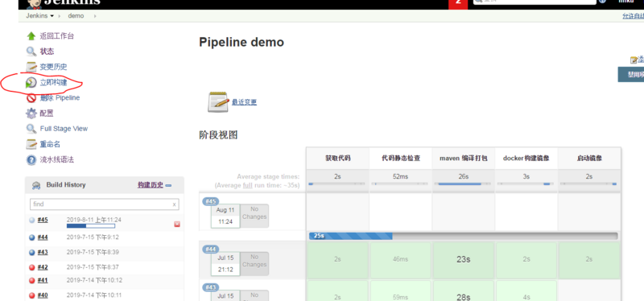Click the notepad icon beside 重命名
The width and height of the screenshot is (644, 301).
(x=31, y=144)
